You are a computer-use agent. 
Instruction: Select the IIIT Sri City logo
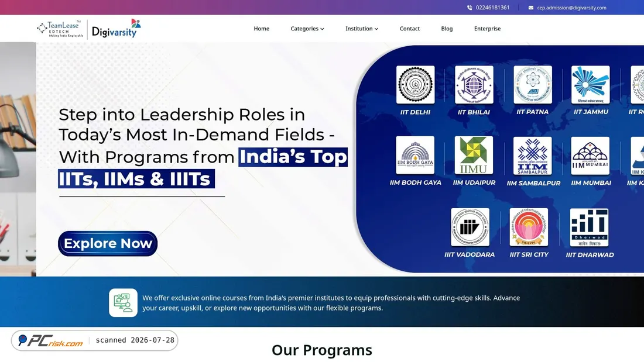(529, 227)
